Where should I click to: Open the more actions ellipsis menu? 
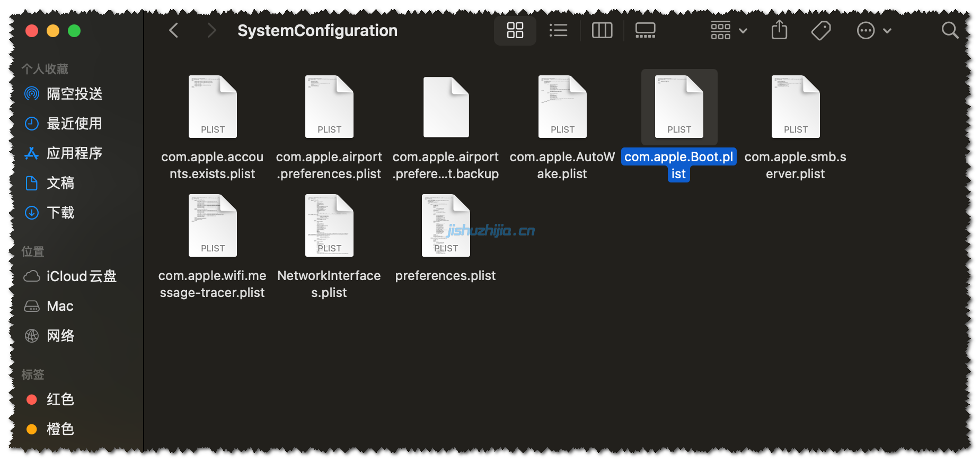(x=874, y=30)
